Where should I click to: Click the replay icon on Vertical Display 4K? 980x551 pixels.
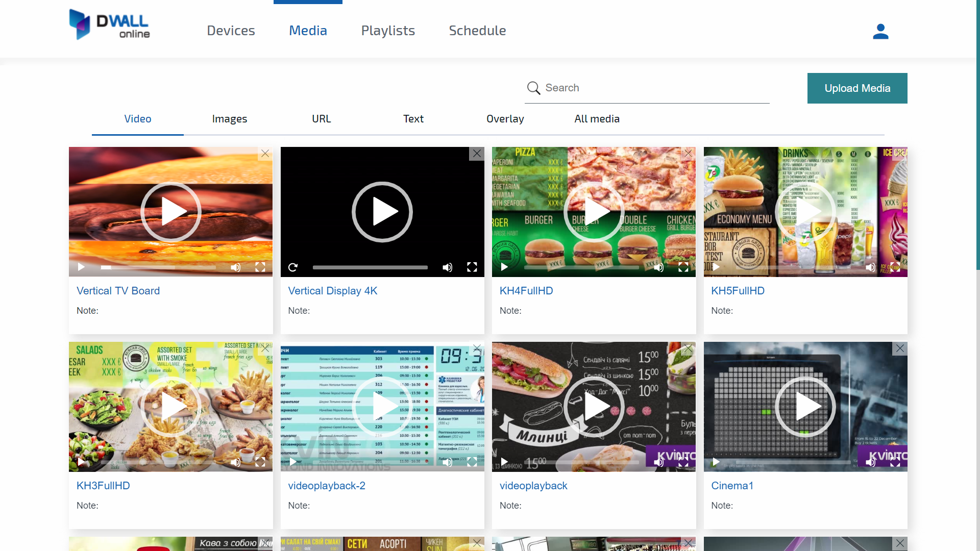pos(293,267)
